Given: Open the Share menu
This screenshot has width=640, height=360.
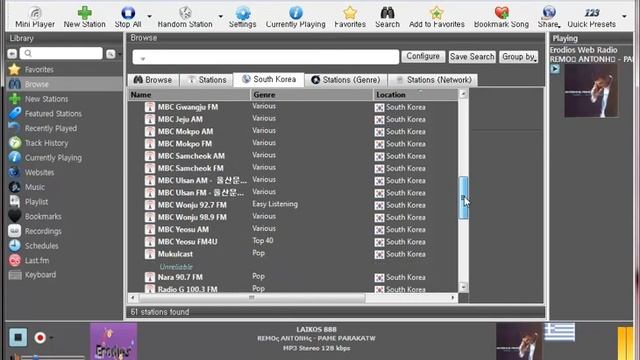Looking at the screenshot, I should [549, 17].
